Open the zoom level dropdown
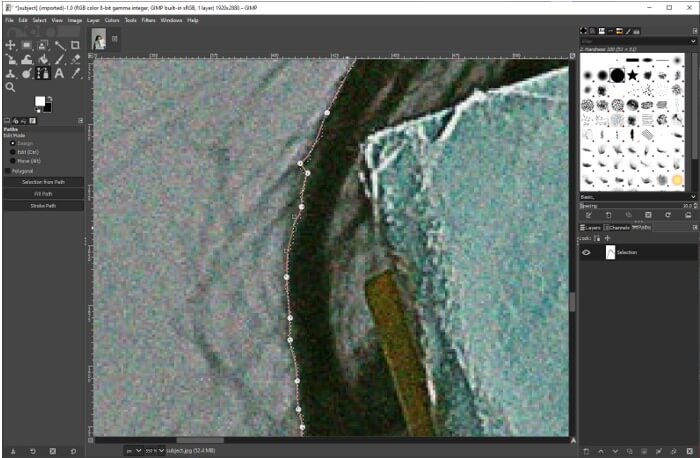Viewport: 700px width, 458px height. click(154, 451)
